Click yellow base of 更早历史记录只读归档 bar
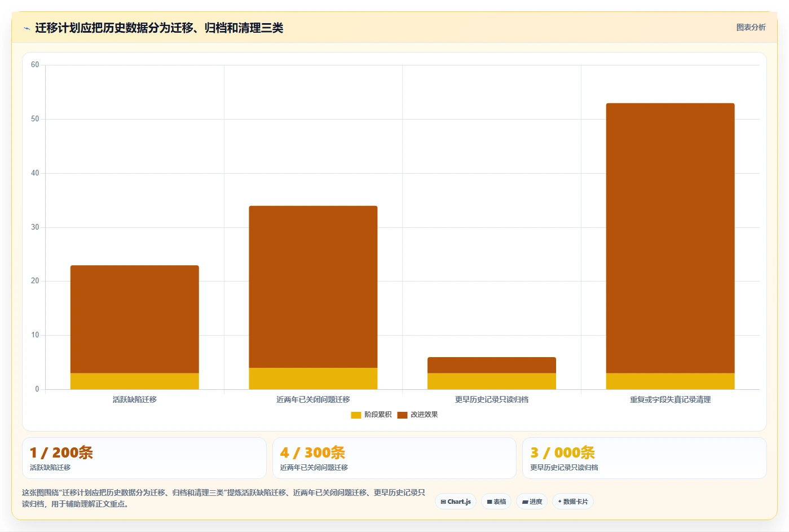Screen dimensions: 789x532 [x=492, y=381]
